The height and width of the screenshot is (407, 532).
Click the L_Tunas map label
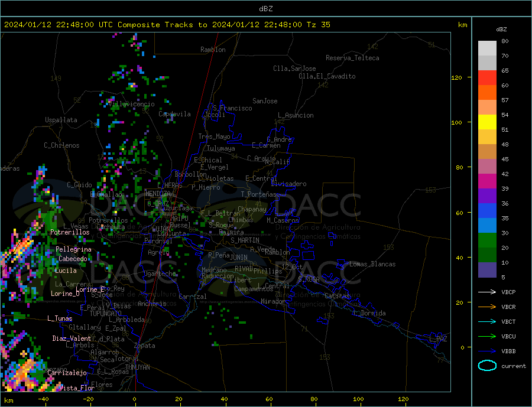(60, 318)
